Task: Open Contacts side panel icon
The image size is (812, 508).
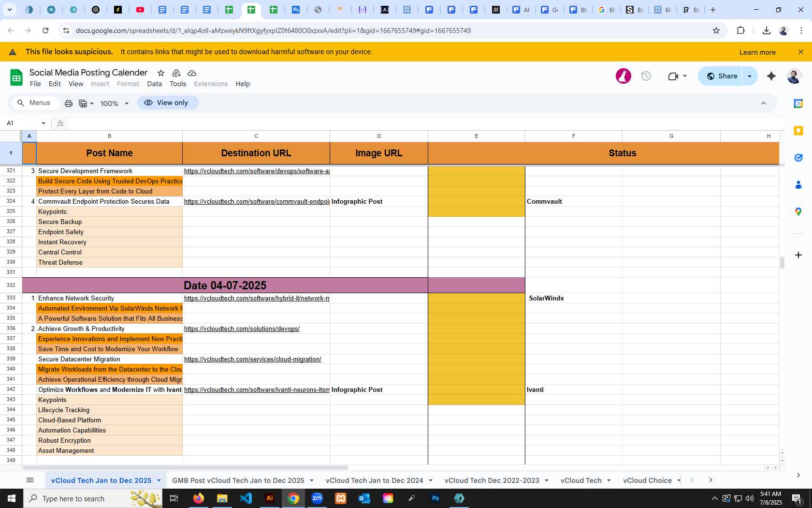Action: coord(798,185)
